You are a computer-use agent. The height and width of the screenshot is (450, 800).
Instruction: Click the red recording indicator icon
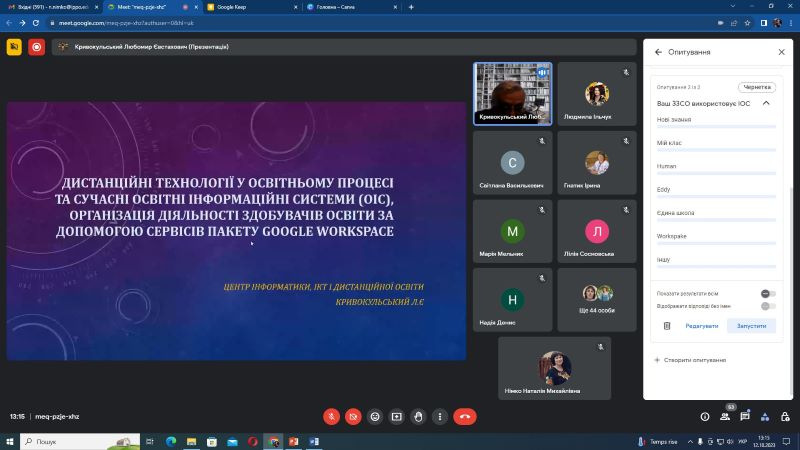[37, 47]
